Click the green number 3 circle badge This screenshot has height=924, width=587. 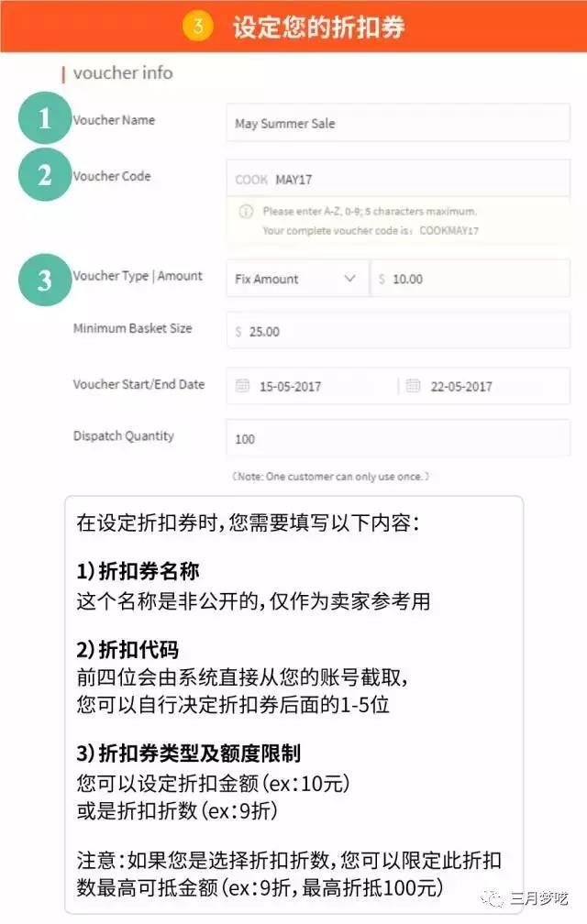pyautogui.click(x=45, y=280)
